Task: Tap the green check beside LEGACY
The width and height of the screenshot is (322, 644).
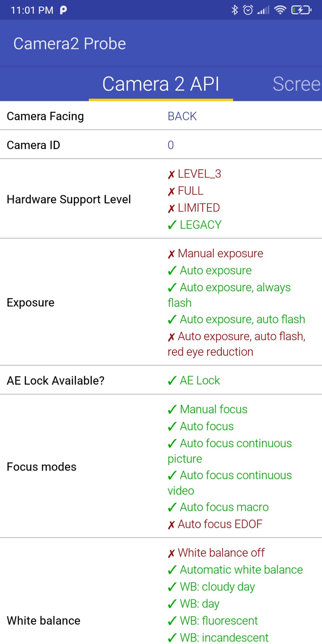Action: (x=172, y=225)
